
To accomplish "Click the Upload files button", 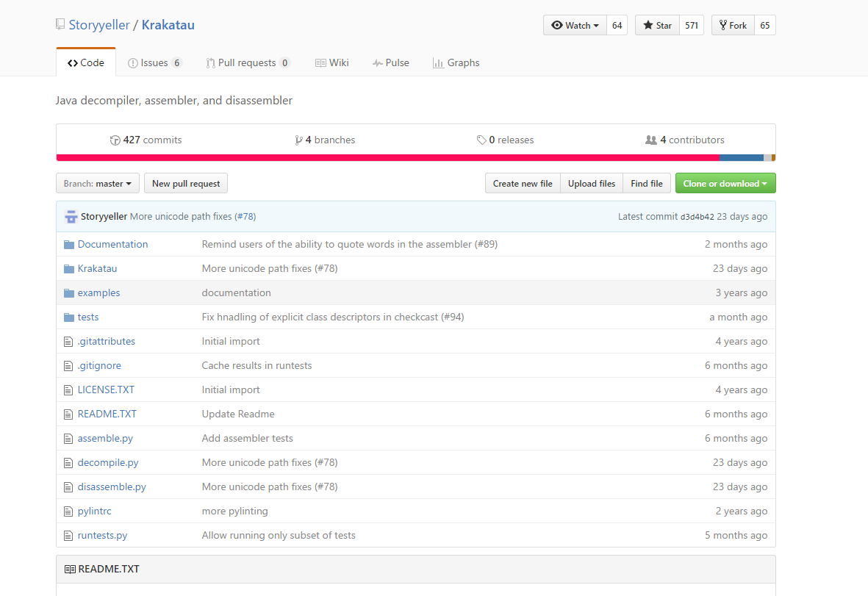I will (x=591, y=183).
